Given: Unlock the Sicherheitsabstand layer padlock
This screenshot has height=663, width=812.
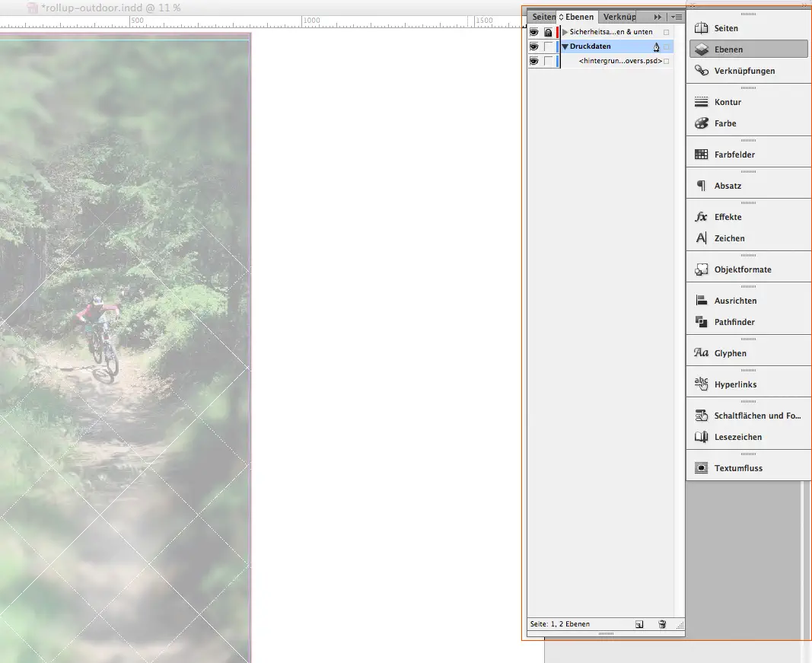Looking at the screenshot, I should pos(548,32).
